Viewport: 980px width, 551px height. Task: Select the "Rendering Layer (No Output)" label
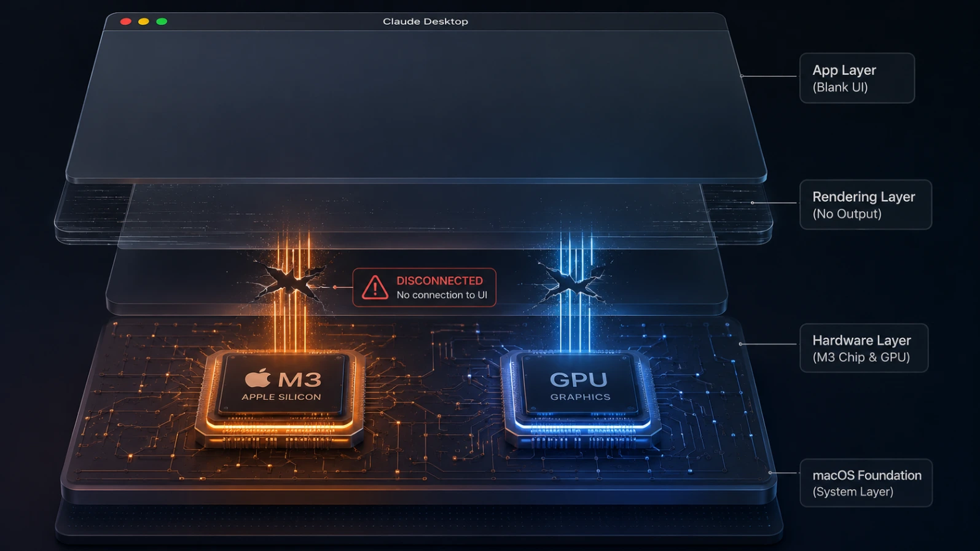coord(866,205)
